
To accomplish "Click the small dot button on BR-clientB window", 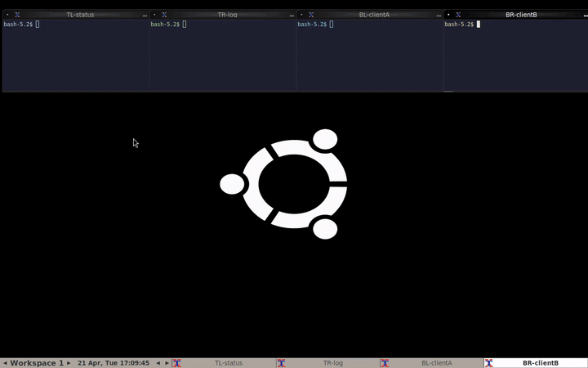I will [x=448, y=15].
